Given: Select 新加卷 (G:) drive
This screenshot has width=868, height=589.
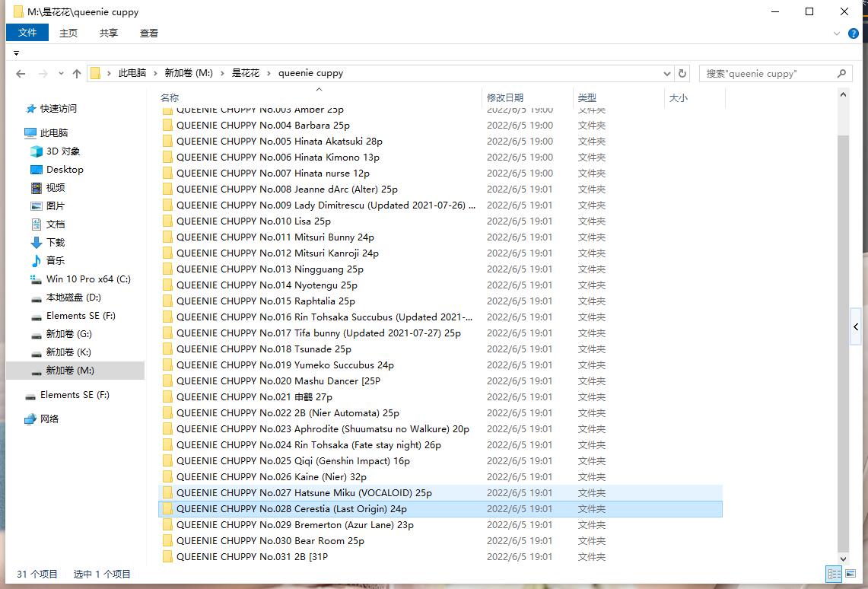Looking at the screenshot, I should click(x=62, y=334).
